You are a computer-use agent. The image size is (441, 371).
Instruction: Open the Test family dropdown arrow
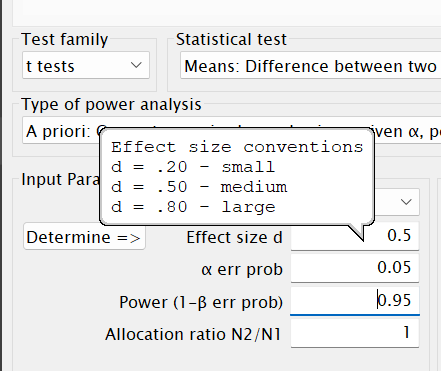coord(136,65)
